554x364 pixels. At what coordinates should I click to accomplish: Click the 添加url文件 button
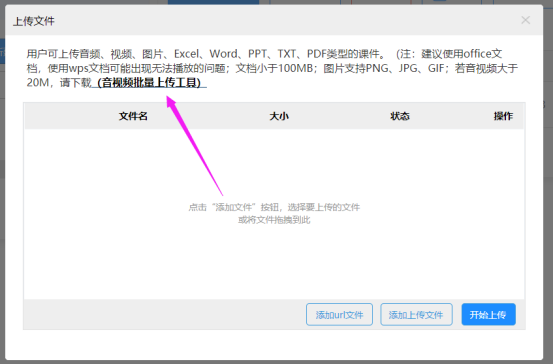339,315
